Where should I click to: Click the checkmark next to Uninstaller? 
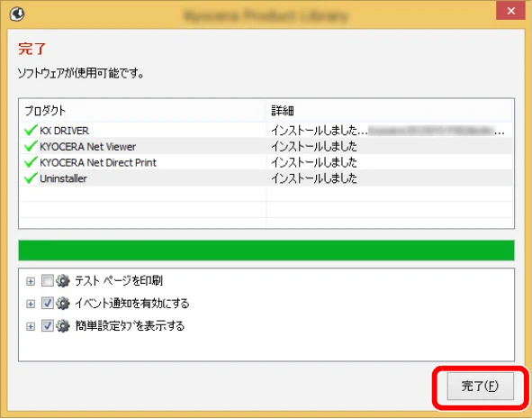pyautogui.click(x=31, y=178)
